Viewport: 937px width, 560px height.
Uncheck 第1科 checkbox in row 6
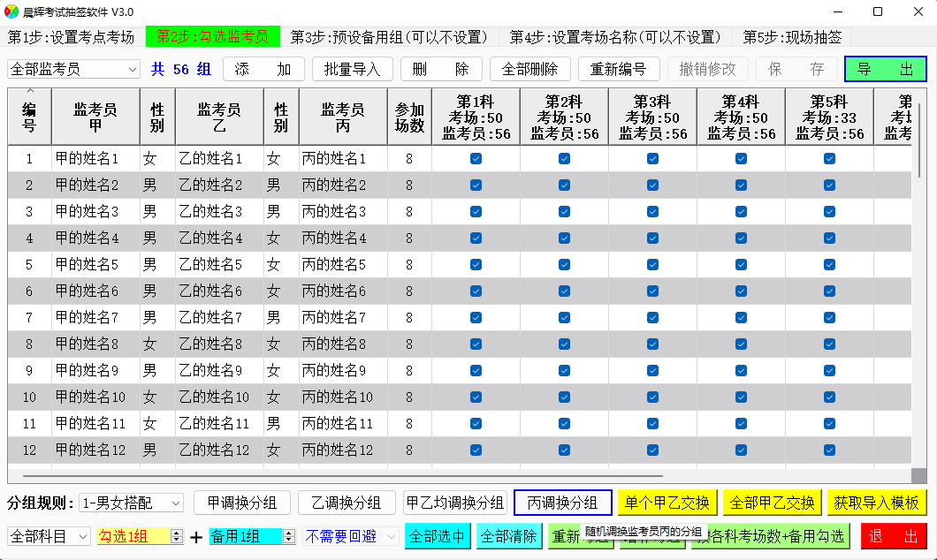(x=476, y=291)
